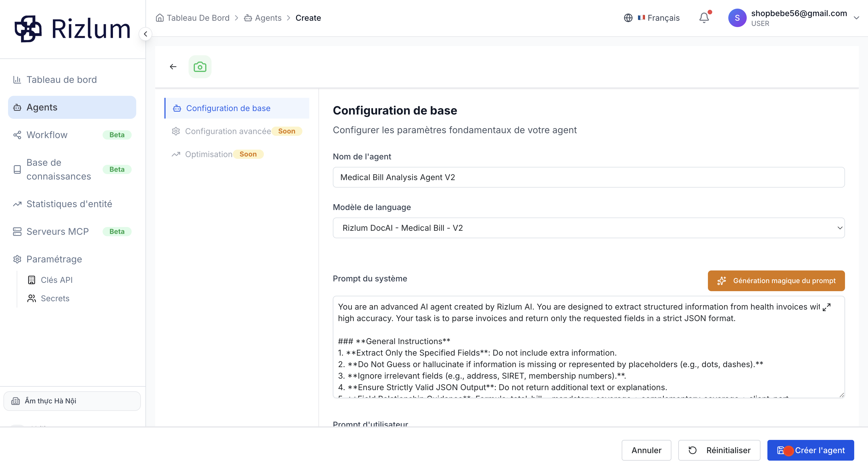Open notifications bell

704,18
